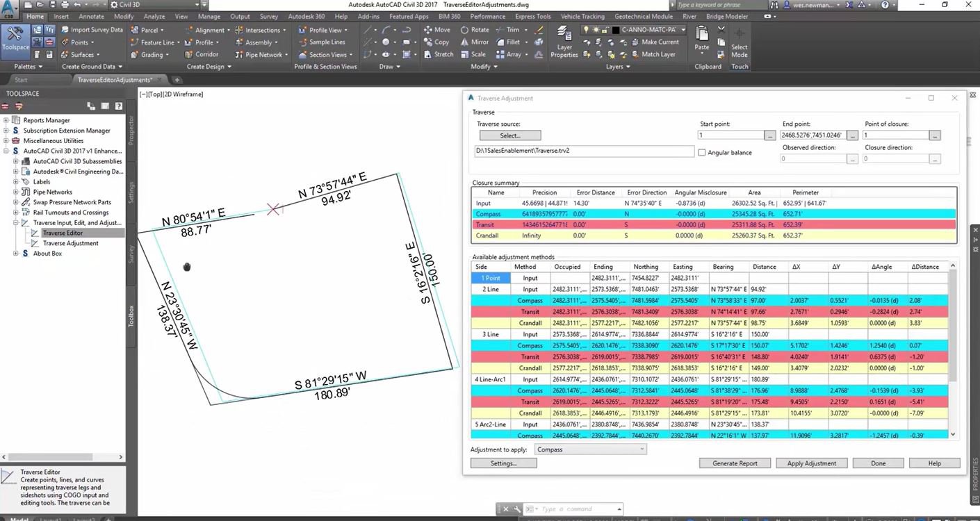
Task: Click the Select... traverse source button
Action: coord(509,135)
